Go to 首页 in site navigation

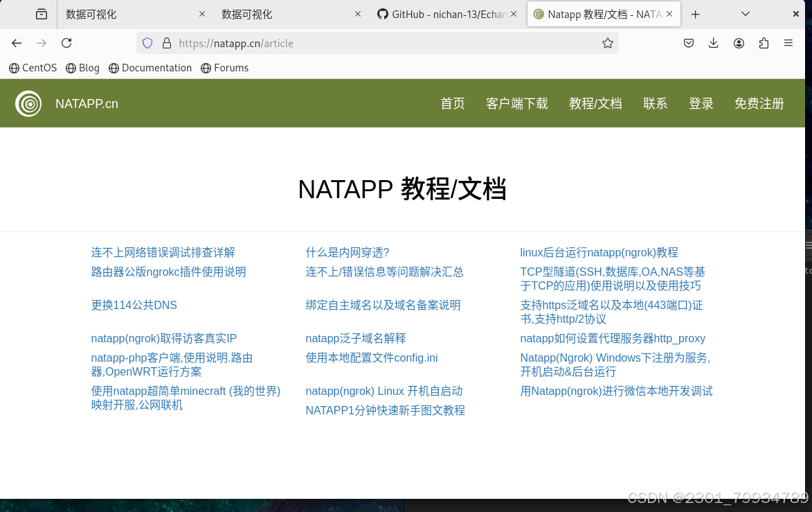(453, 104)
